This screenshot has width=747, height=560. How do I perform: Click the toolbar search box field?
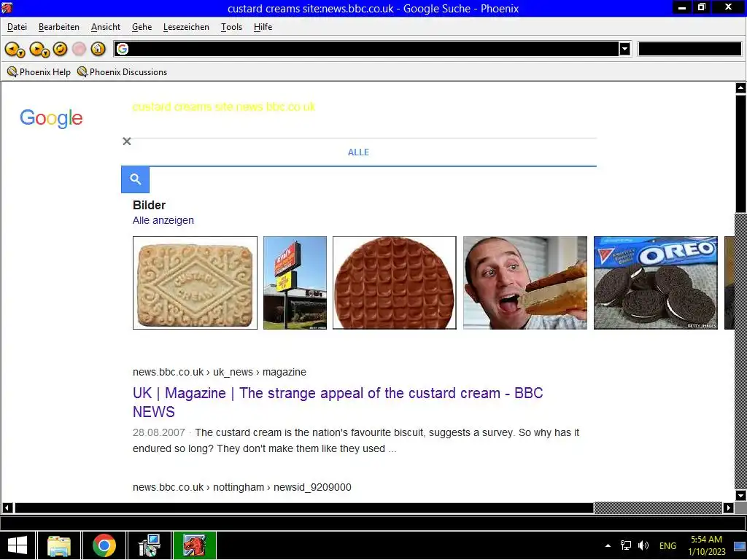(689, 49)
